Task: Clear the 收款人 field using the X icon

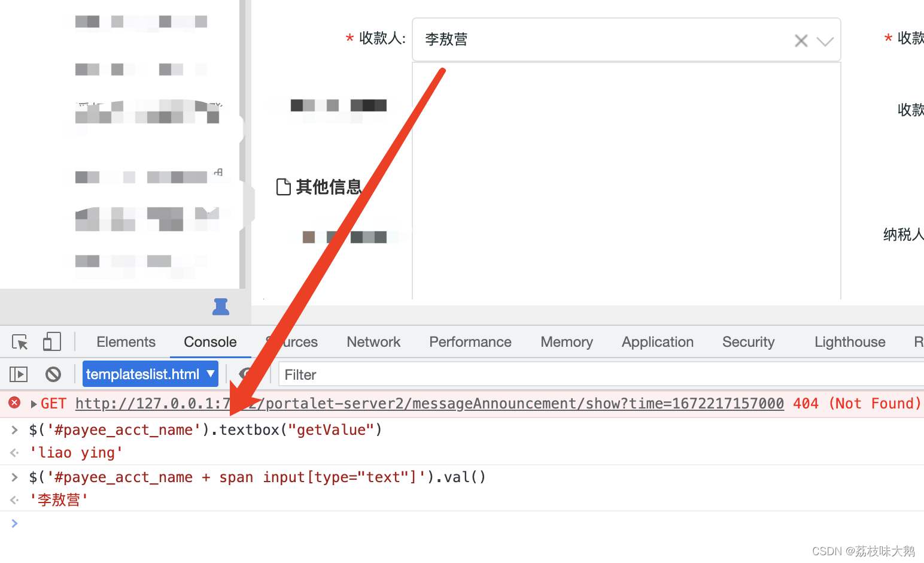Action: (801, 40)
